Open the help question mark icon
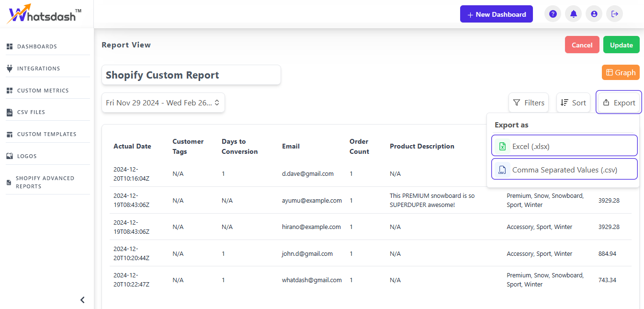 (553, 14)
